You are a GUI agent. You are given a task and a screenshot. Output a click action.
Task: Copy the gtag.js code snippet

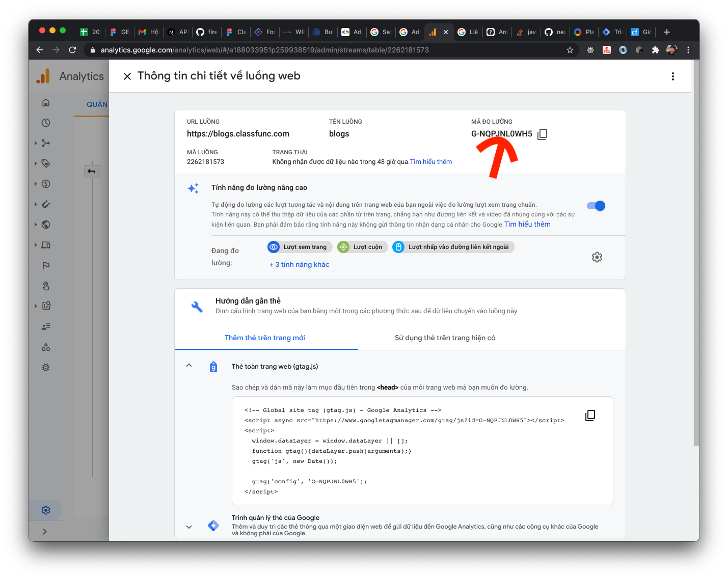590,416
